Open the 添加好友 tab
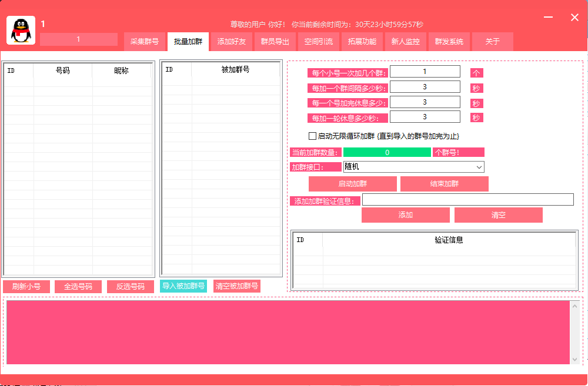This screenshot has height=386, width=588. click(x=231, y=42)
